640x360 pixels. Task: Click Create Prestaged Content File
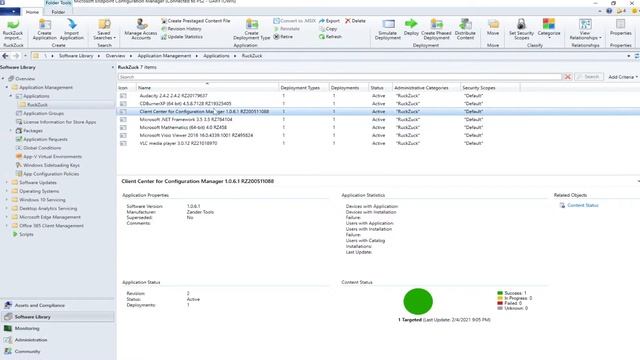pyautogui.click(x=196, y=21)
